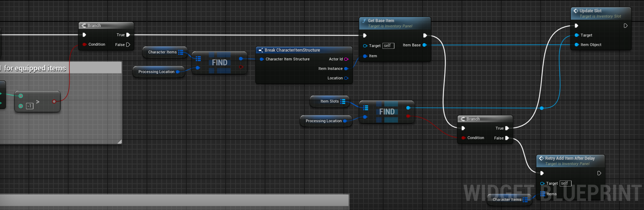The image size is (644, 210).
Task: Click second Branch input exec pin
Action: pos(463,128)
